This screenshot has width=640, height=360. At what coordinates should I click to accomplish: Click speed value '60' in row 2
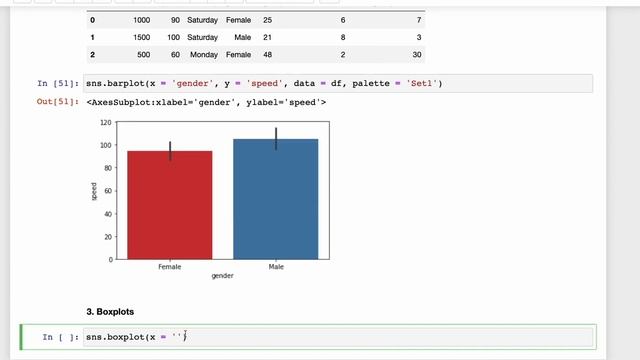click(176, 55)
